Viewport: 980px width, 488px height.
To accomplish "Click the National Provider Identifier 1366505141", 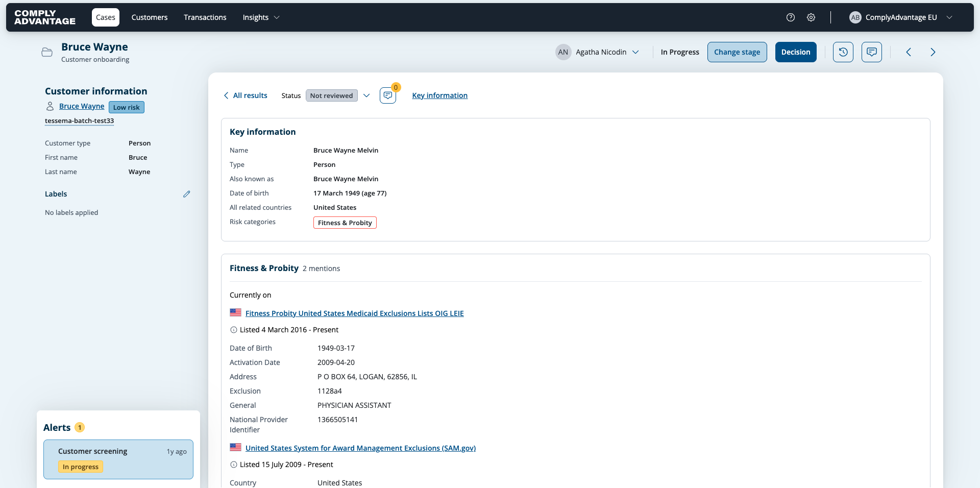I will click(338, 420).
